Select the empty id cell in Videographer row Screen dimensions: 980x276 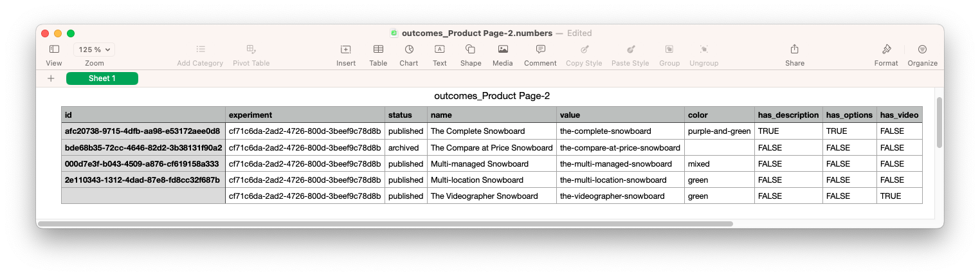point(143,196)
